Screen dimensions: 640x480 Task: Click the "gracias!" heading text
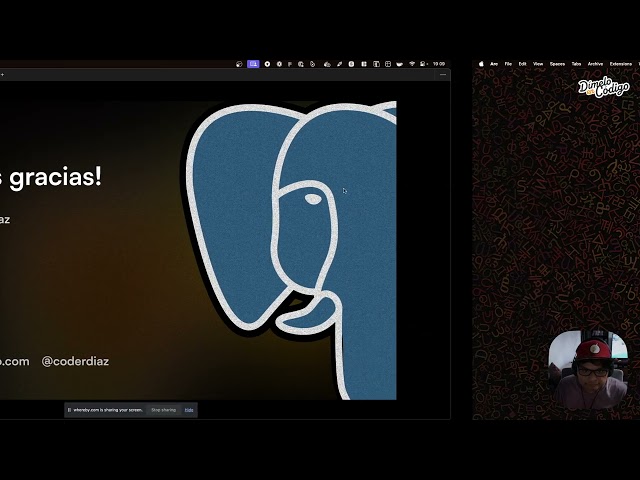55,178
